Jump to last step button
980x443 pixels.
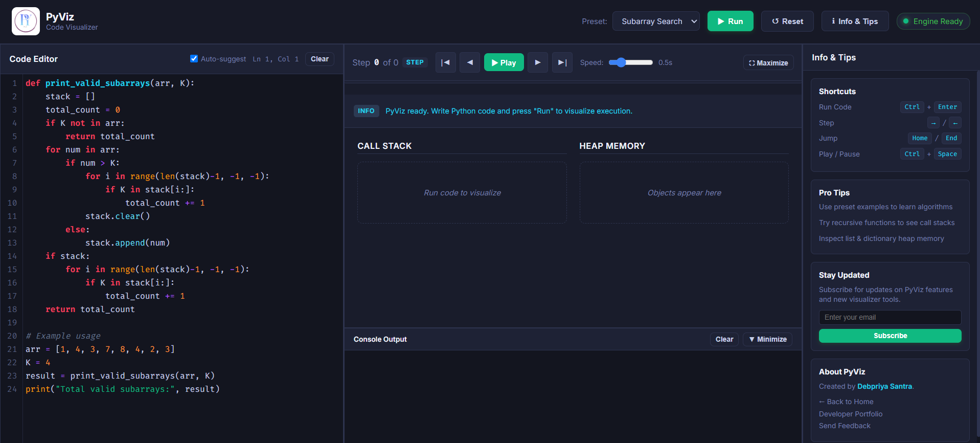[562, 62]
